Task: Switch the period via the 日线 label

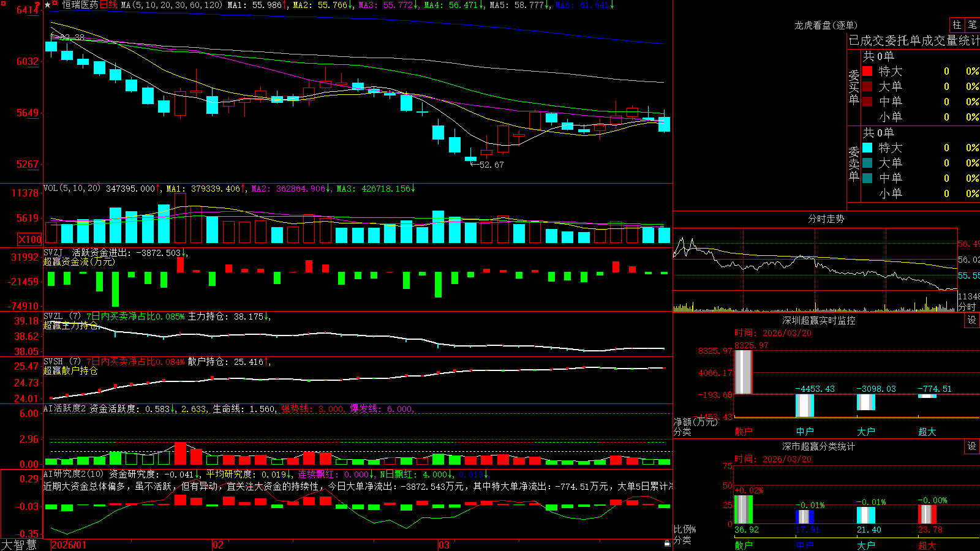Action: 108,5
